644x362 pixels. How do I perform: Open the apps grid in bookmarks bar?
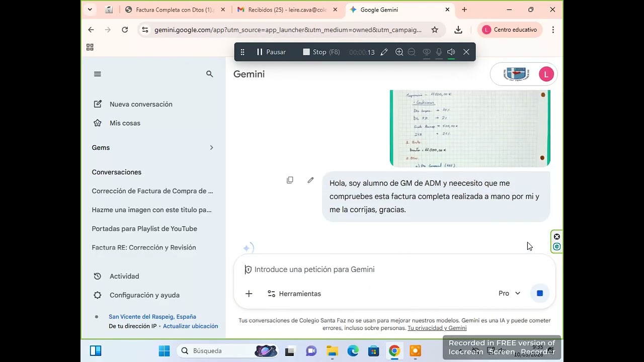90,47
